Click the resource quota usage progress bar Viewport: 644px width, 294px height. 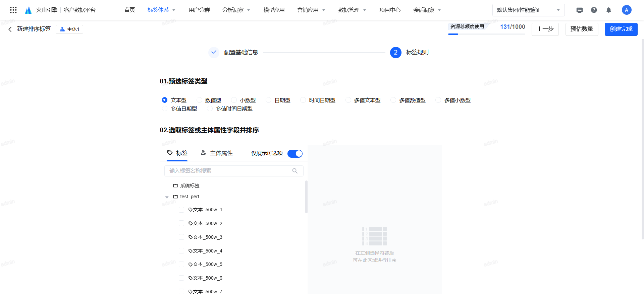point(486,34)
